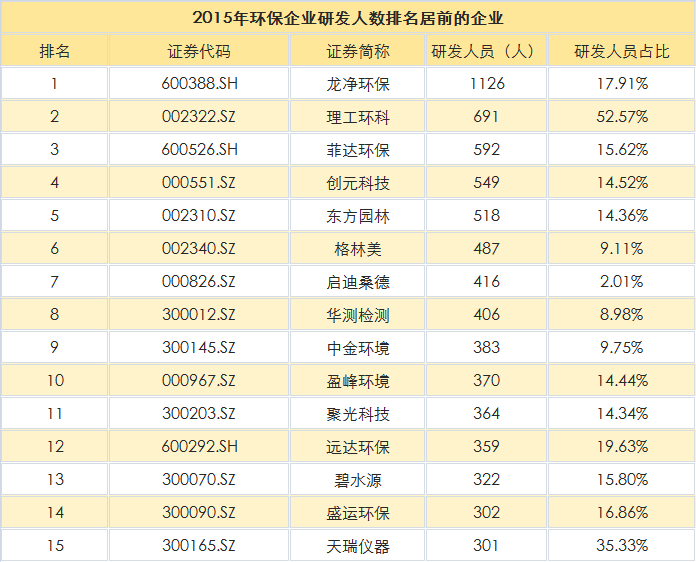Select the 研发人员占比 column header

[x=621, y=51]
